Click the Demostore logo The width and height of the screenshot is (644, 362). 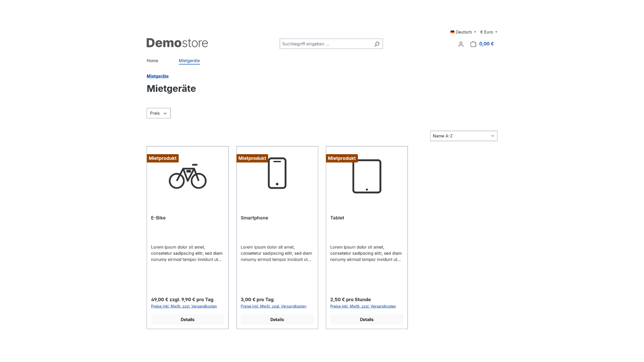point(177,43)
